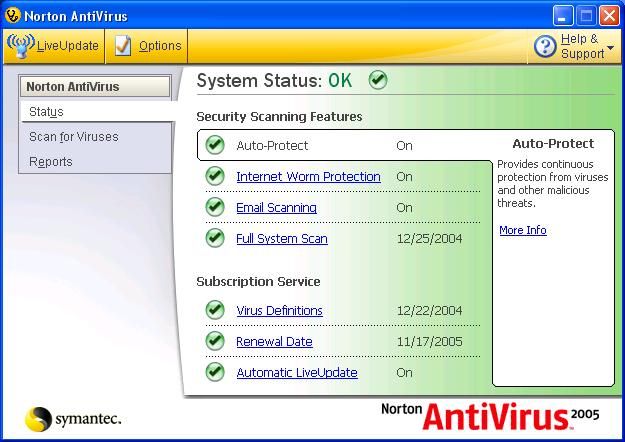
Task: Open the Help & Support dropdown arrow
Action: (610, 48)
